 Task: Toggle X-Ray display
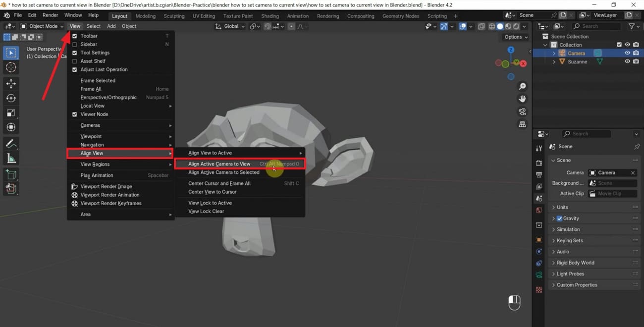pos(481,26)
